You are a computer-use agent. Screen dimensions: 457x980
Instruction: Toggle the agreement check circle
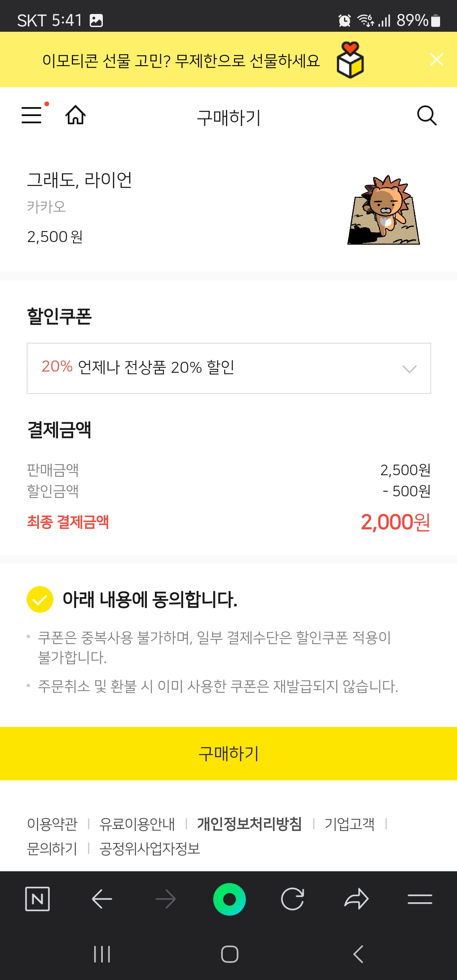pos(40,599)
